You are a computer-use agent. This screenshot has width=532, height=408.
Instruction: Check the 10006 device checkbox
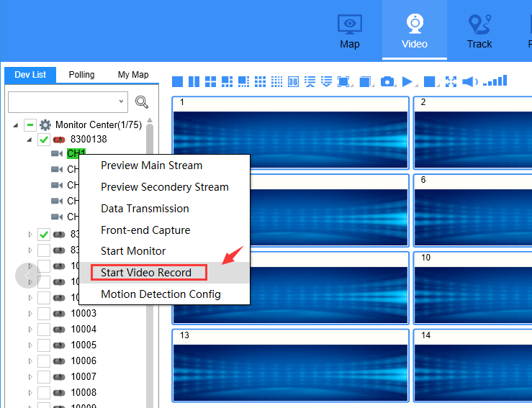click(44, 361)
